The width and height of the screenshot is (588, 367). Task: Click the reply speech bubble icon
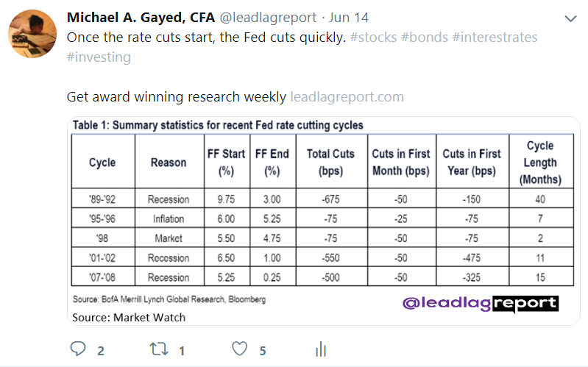[x=77, y=349]
